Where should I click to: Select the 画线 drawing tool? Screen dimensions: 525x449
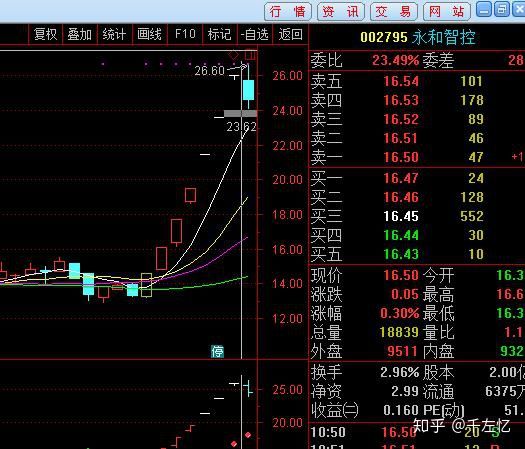tap(149, 34)
